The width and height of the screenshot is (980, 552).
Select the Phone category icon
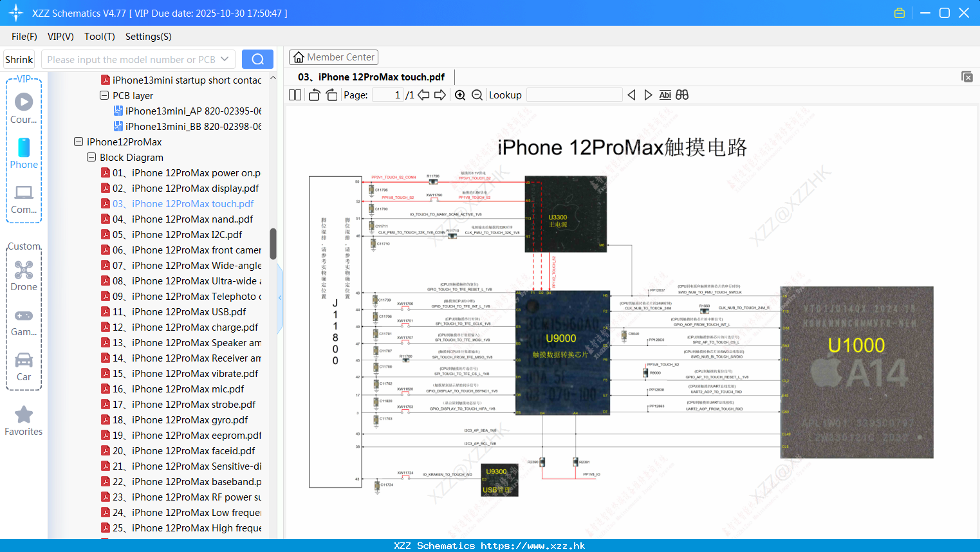click(24, 153)
